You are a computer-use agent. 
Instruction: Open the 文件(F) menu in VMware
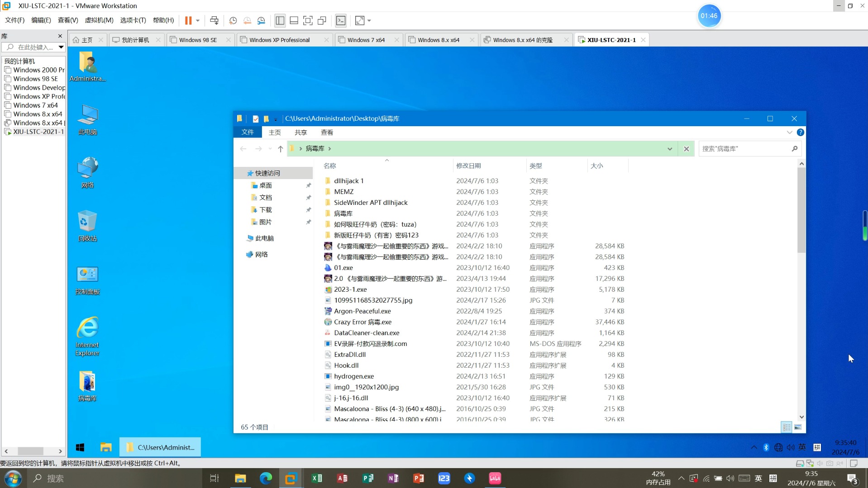coord(14,20)
